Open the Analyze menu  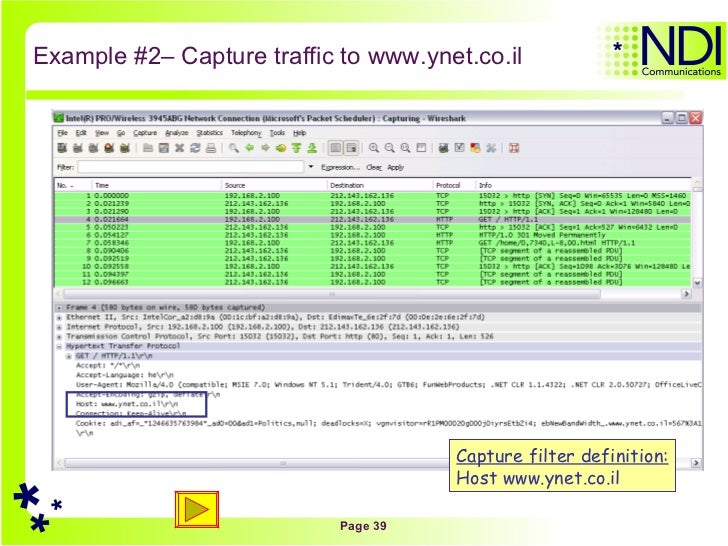tap(177, 133)
